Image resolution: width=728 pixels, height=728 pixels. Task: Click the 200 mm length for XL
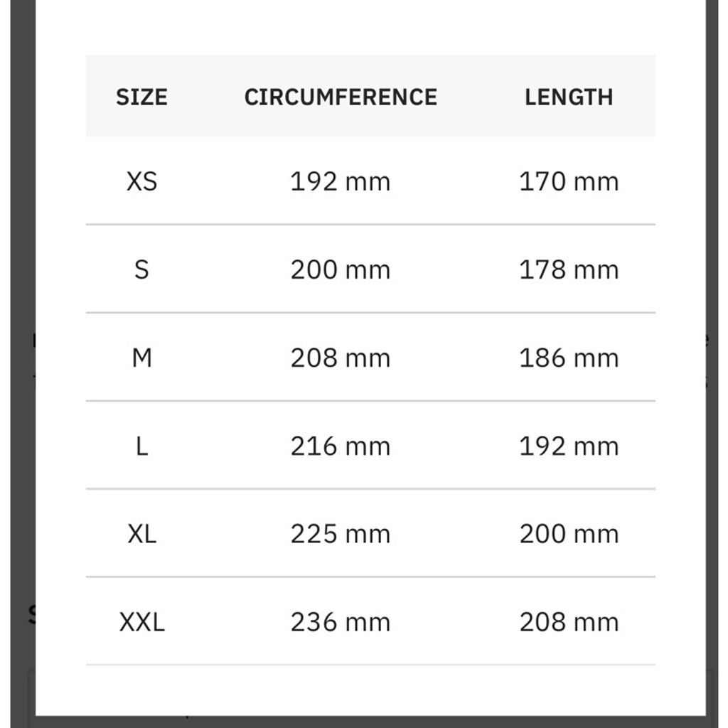point(569,534)
